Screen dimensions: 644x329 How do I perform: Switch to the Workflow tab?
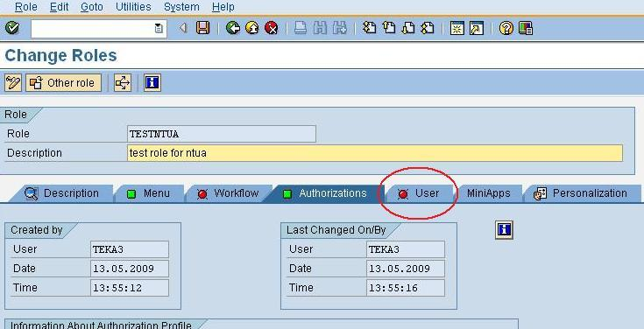[x=229, y=193]
